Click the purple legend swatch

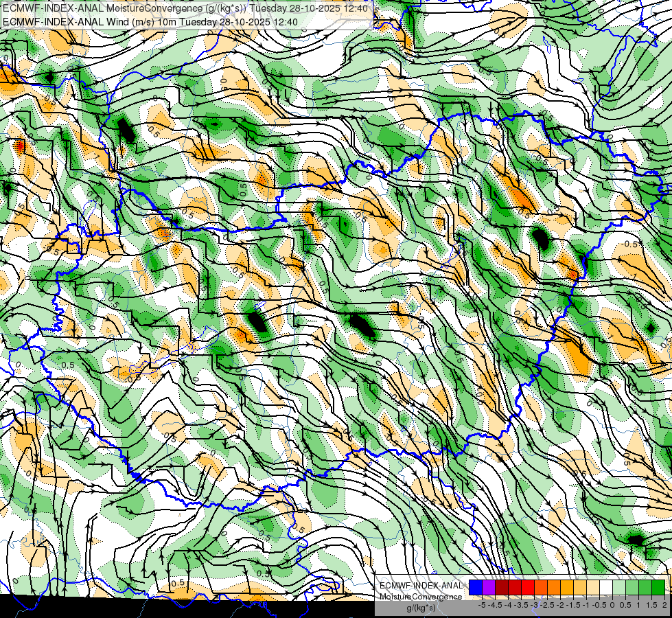(489, 587)
